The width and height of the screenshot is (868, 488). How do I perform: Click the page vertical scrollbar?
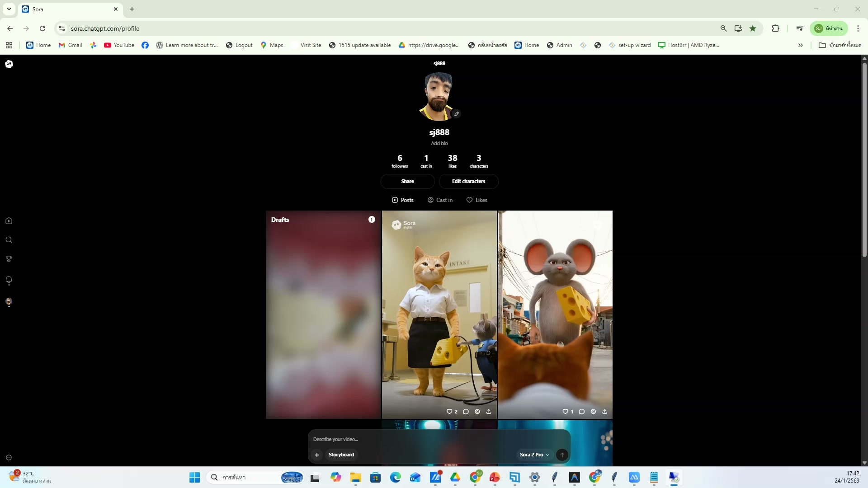(864, 158)
